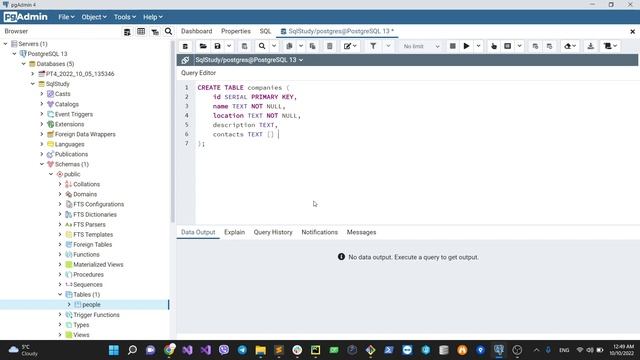Click the Explain Analyze icon
This screenshot has width=640, height=360.
[507, 46]
